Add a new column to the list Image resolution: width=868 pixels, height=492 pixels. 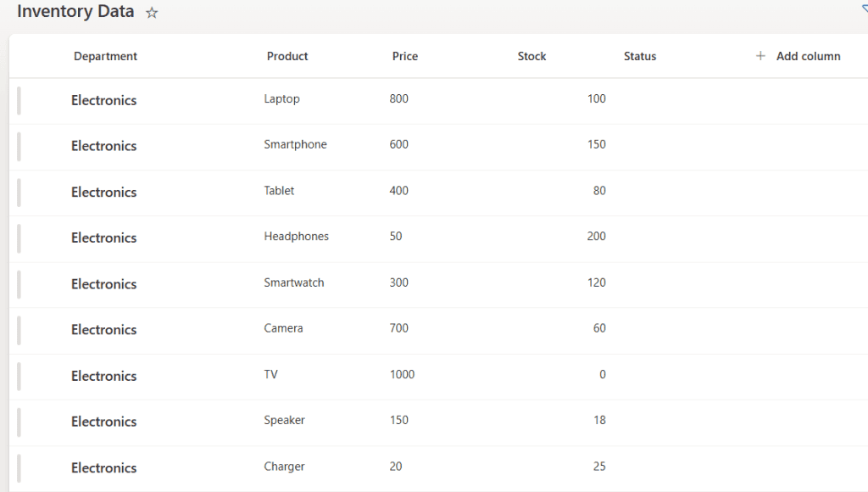(798, 56)
